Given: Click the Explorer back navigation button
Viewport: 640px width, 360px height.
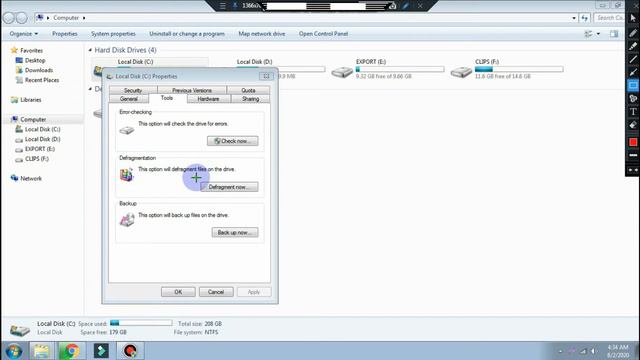Looking at the screenshot, I should click(x=9, y=18).
